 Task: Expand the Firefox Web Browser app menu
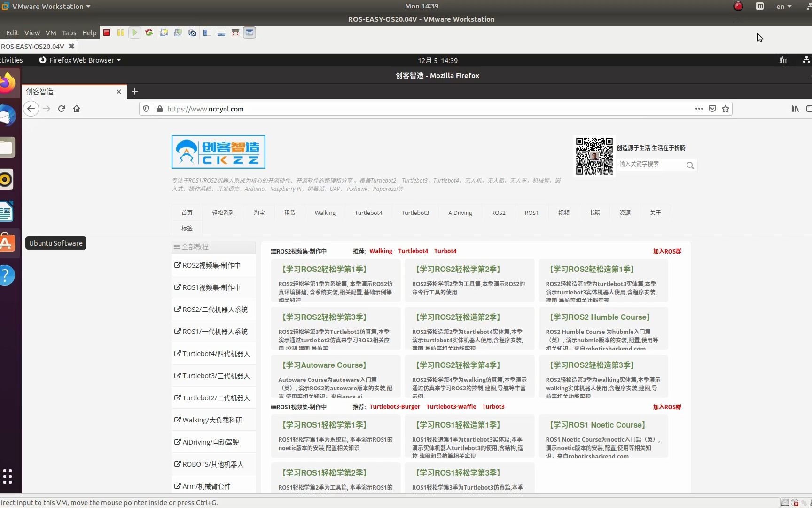tap(80, 60)
